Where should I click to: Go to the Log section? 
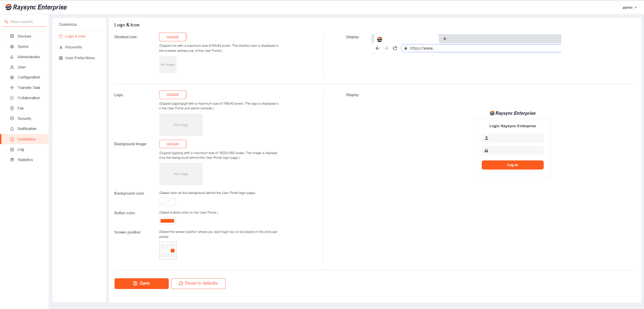(x=21, y=150)
